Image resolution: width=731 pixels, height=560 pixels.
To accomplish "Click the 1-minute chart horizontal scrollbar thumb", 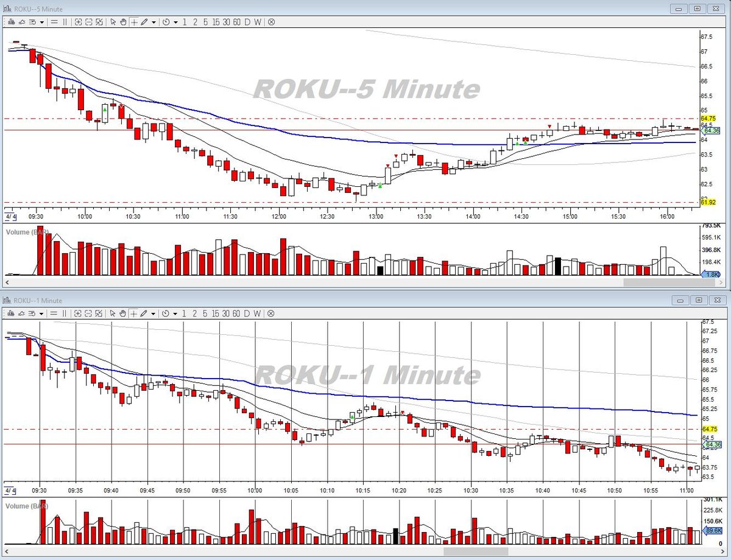I will [476, 551].
